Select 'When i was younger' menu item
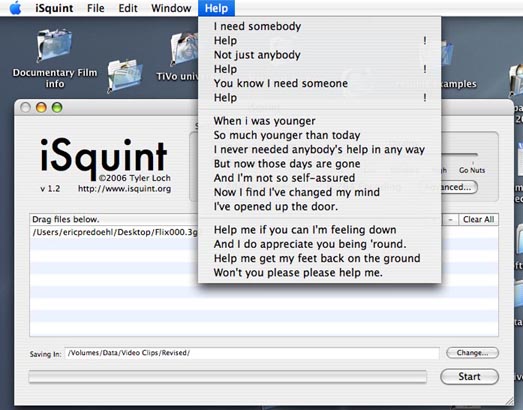 (320, 121)
